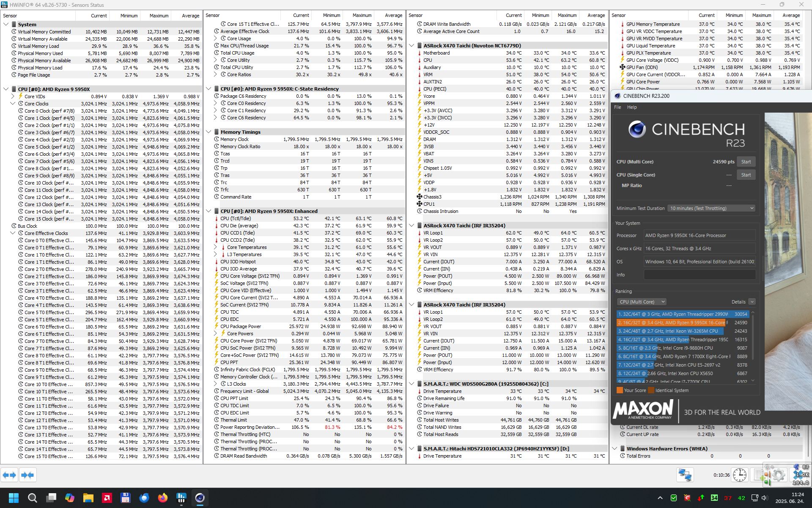
Task: Collapse ASRock X470 Taichi Nuvoton NCT6779D group
Action: pyautogui.click(x=411, y=46)
